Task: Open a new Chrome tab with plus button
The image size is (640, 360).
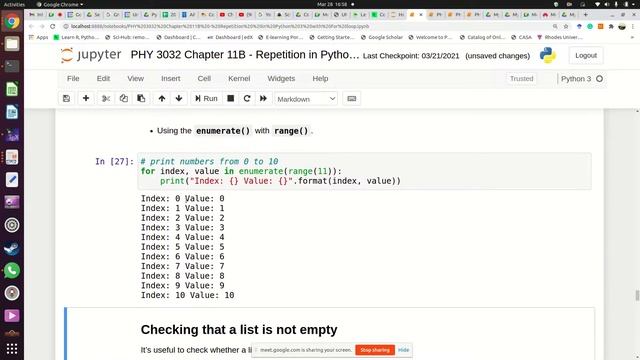Action: (x=585, y=15)
